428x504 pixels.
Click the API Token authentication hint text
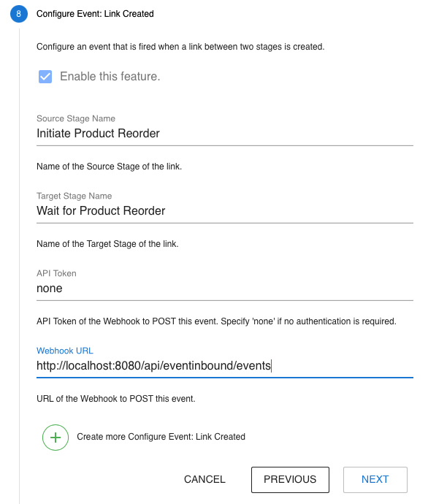point(217,321)
